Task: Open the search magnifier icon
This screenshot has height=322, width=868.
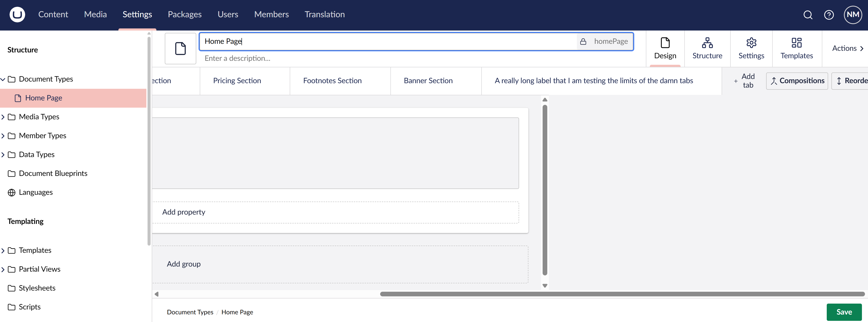Action: tap(808, 15)
